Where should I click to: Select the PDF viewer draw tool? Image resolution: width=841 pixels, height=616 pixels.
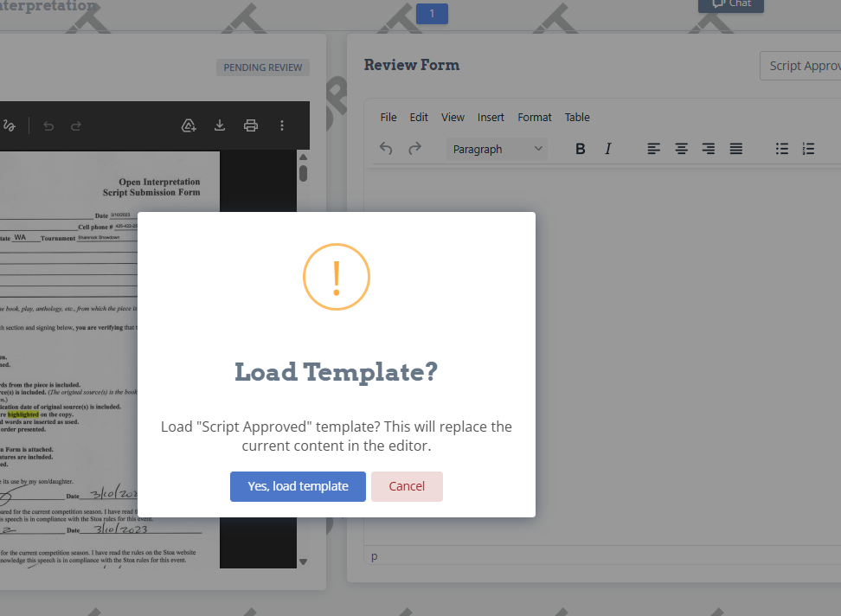tap(10, 125)
